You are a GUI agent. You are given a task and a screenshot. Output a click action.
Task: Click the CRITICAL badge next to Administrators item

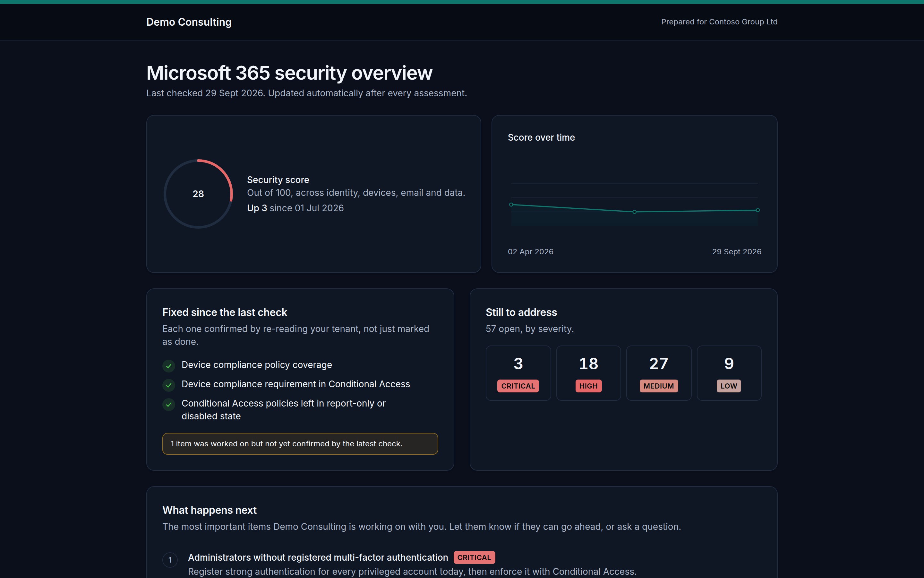point(474,557)
